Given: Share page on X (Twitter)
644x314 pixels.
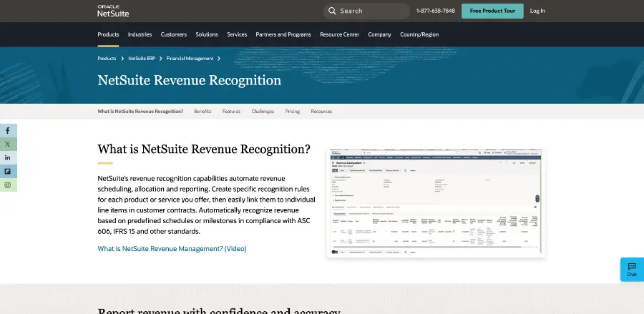Looking at the screenshot, I should click(8, 144).
